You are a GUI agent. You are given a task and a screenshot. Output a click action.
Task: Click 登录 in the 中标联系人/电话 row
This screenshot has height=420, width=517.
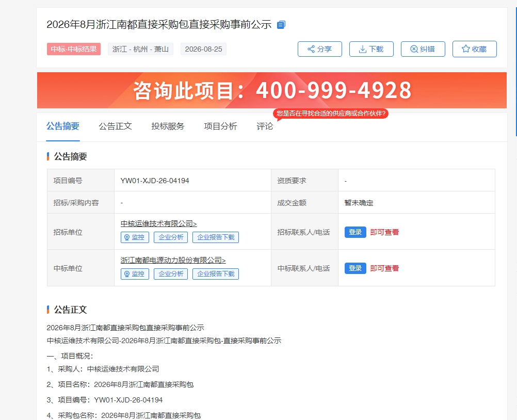(x=355, y=268)
